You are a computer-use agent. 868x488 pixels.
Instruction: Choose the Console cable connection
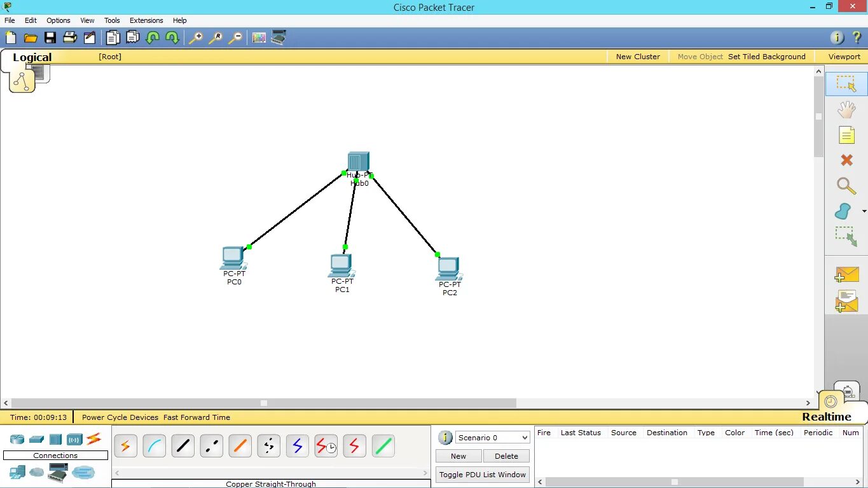(154, 447)
